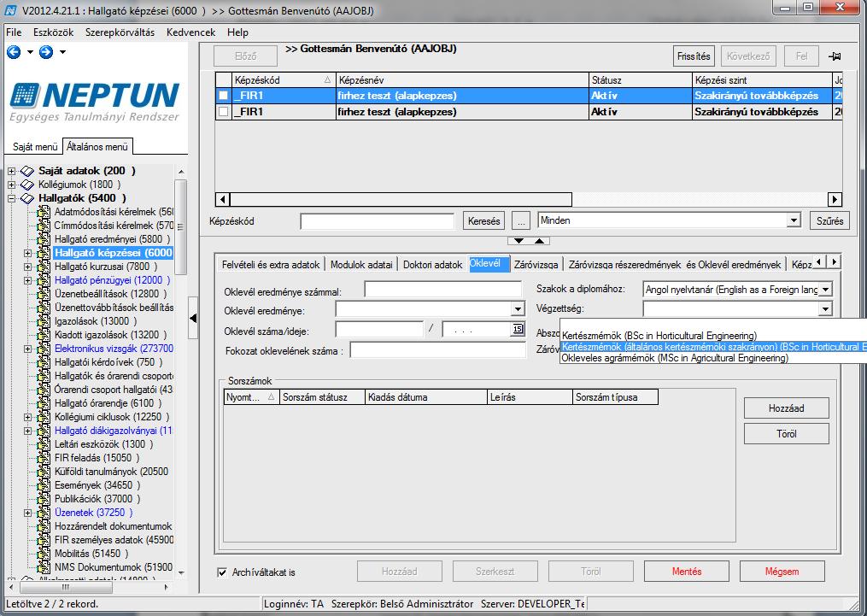
Task: Click the blue back navigation arrow
Action: (14, 52)
